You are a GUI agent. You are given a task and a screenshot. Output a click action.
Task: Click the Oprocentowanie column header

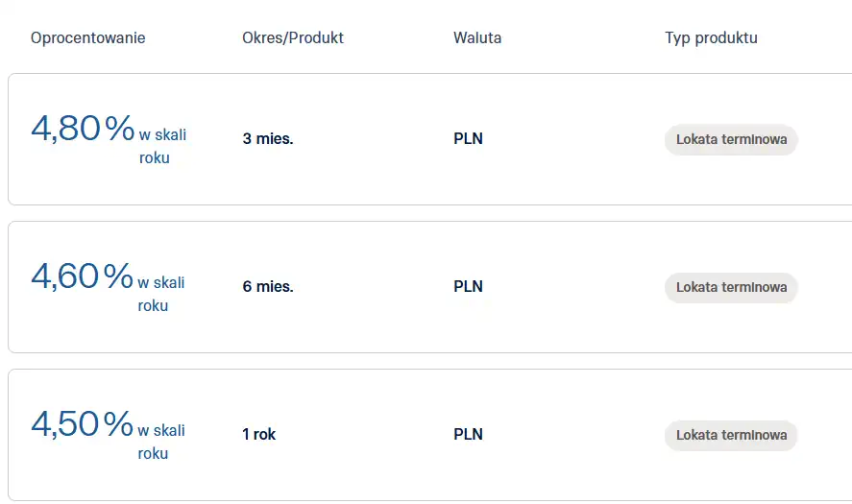coord(88,38)
